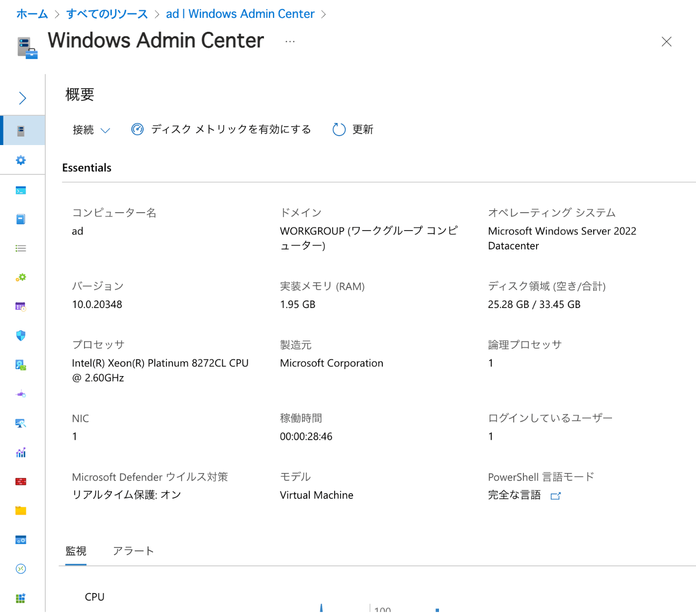Viewport: 696px width, 616px height.
Task: Click model value Virtual Machine
Action: (x=317, y=495)
